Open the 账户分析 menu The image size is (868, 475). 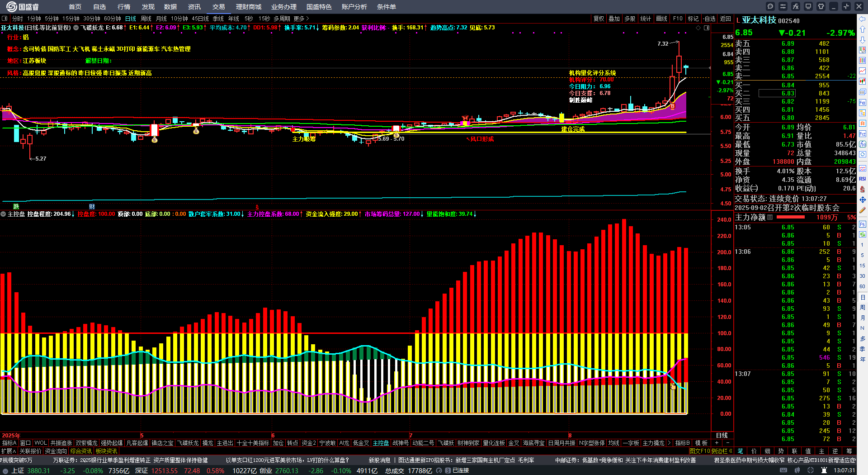coord(354,7)
